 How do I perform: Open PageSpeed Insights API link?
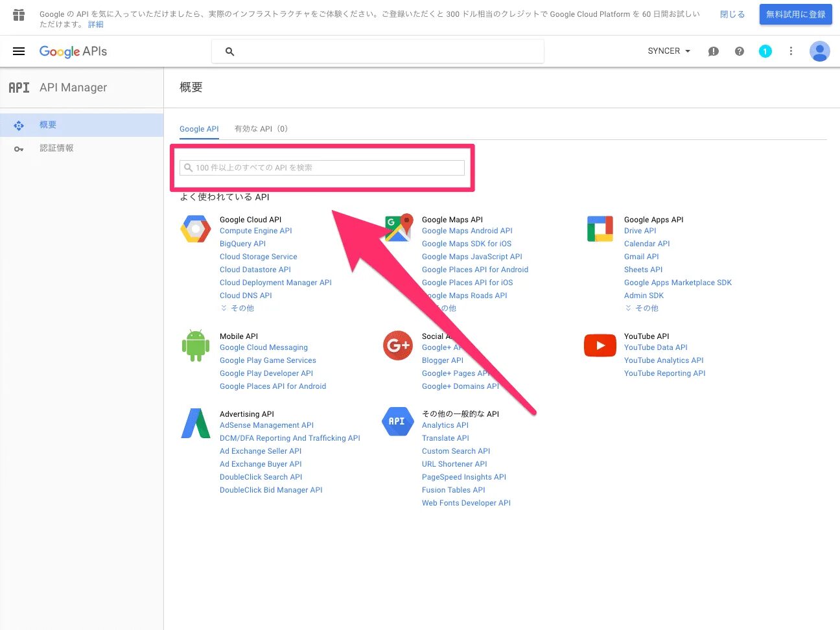tap(464, 477)
